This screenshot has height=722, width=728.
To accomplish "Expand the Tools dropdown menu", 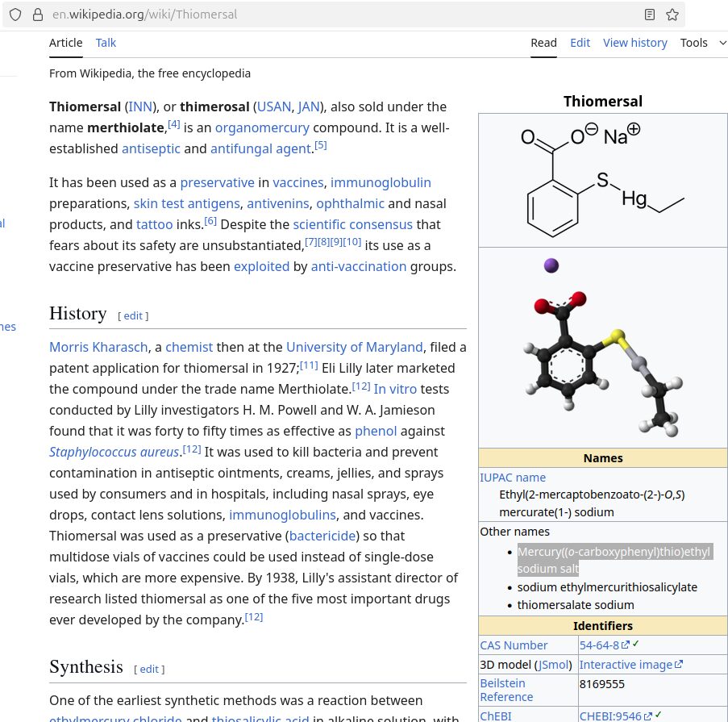I will pos(703,43).
